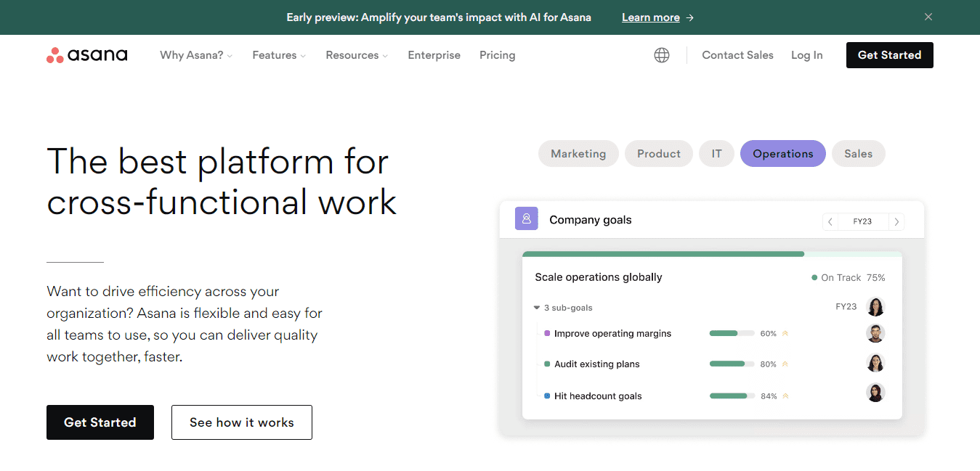This screenshot has height=471, width=980.
Task: Click the 80% progress bar
Action: [x=732, y=364]
